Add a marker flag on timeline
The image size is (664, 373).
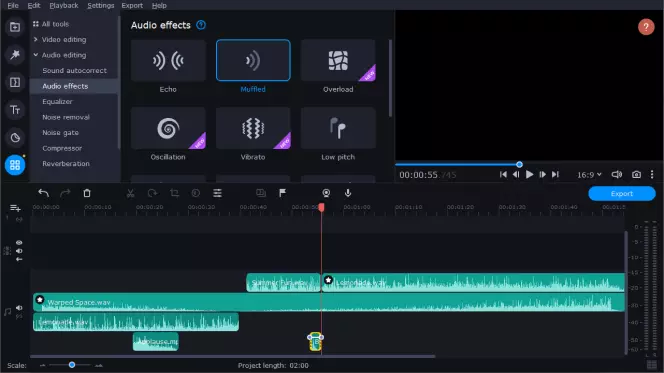pyautogui.click(x=282, y=193)
